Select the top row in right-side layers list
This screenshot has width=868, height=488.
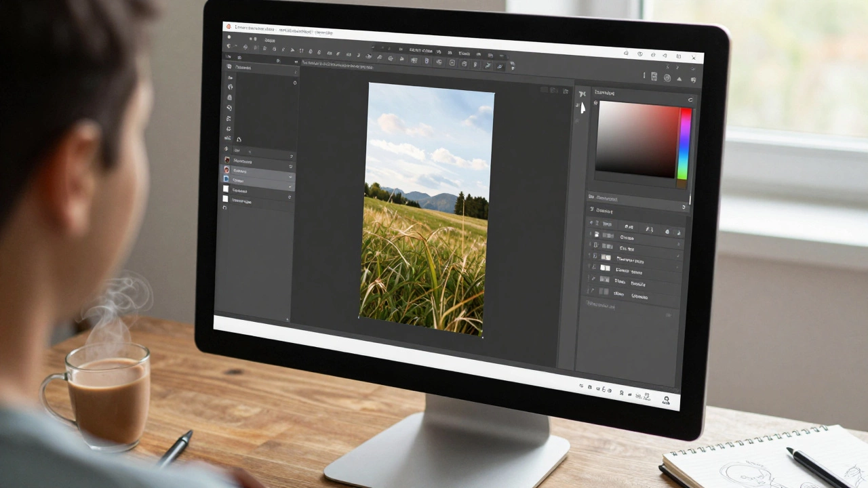635,237
